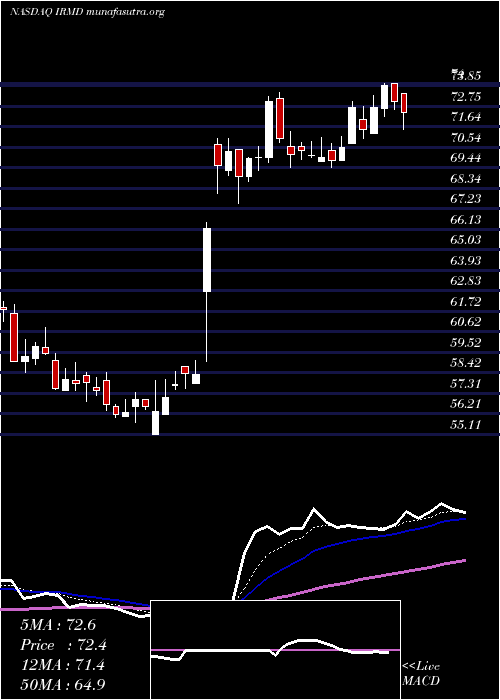This screenshot has height=700, width=500.
Task: Click the <<Live MACD label
Action: (x=421, y=673)
